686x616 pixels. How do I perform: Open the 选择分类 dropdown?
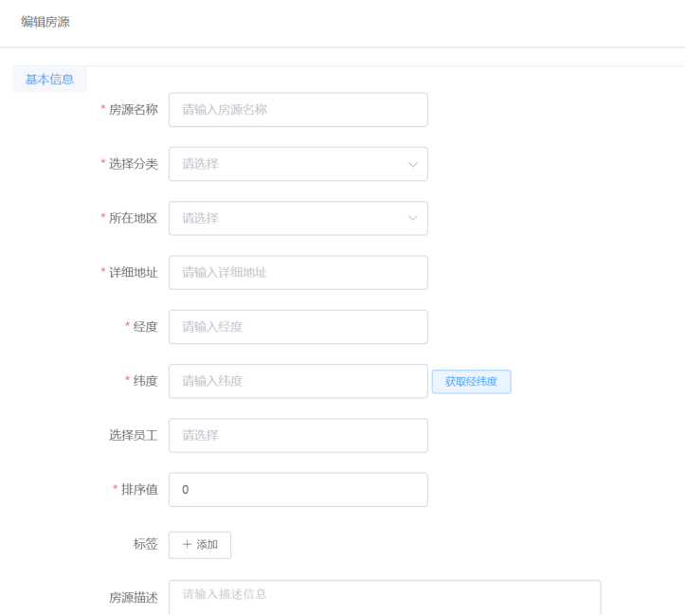click(x=298, y=164)
